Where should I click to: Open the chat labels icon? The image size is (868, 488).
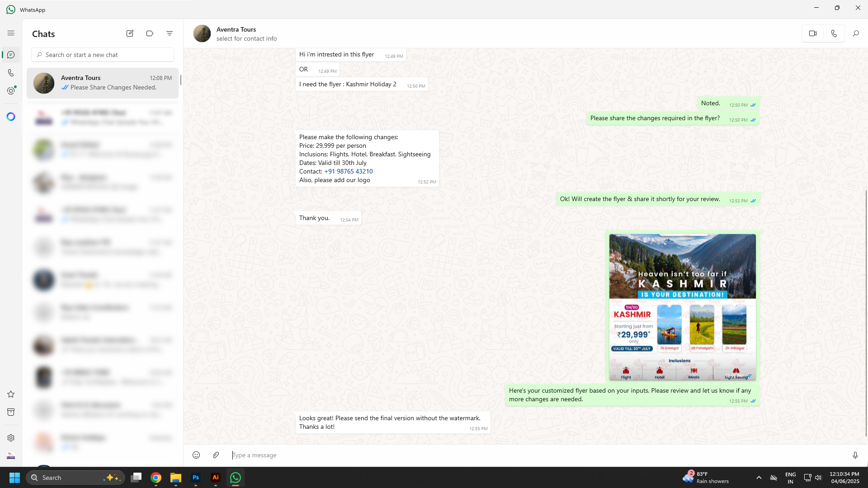click(150, 33)
